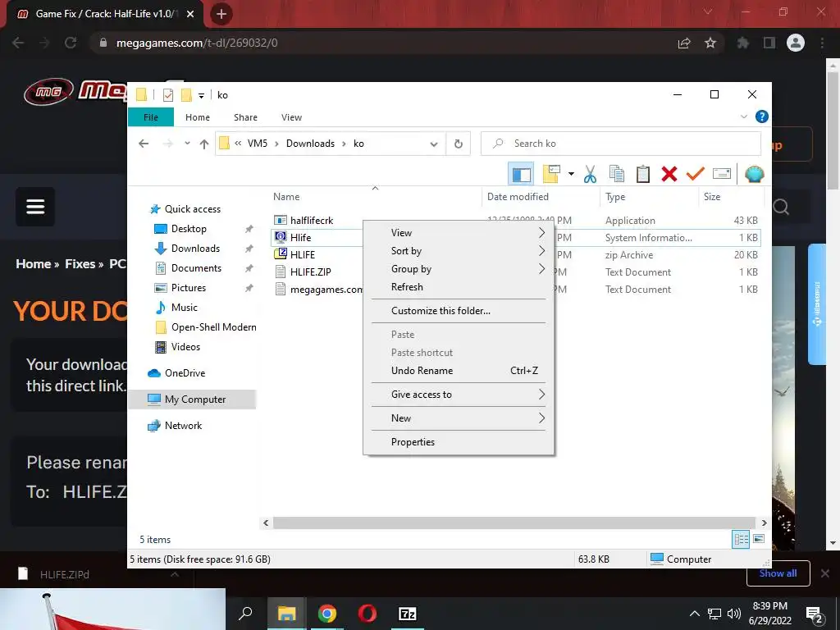Open dropdown arrow beside folder options icon
The width and height of the screenshot is (840, 630).
pyautogui.click(x=571, y=174)
